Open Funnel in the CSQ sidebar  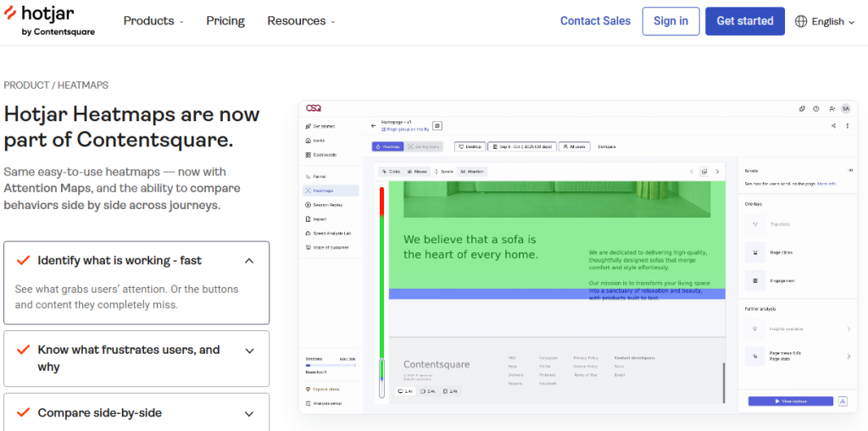[x=316, y=176]
